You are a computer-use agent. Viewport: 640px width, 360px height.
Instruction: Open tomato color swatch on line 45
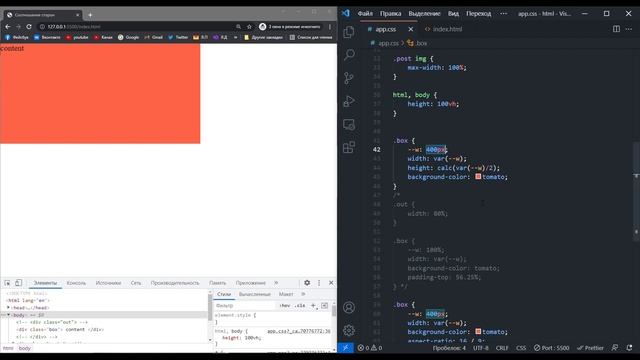[478, 177]
